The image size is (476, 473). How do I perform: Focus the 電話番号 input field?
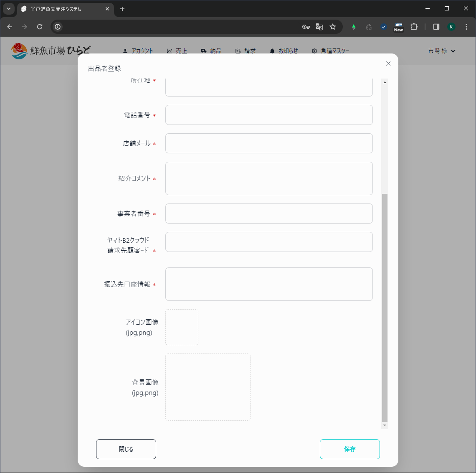click(269, 115)
